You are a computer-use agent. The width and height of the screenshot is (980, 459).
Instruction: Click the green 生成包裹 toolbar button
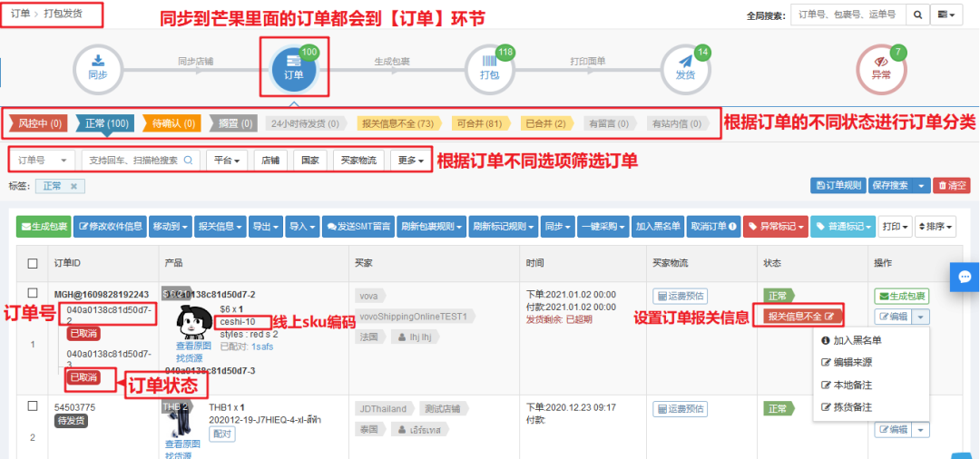44,227
